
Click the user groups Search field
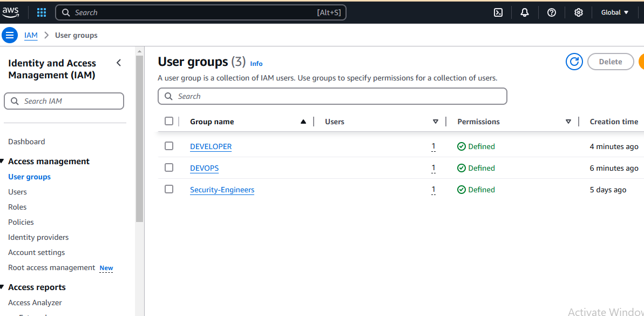(x=333, y=96)
